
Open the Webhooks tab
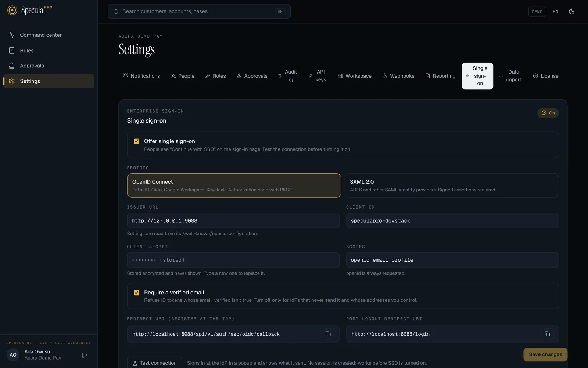[x=398, y=76]
